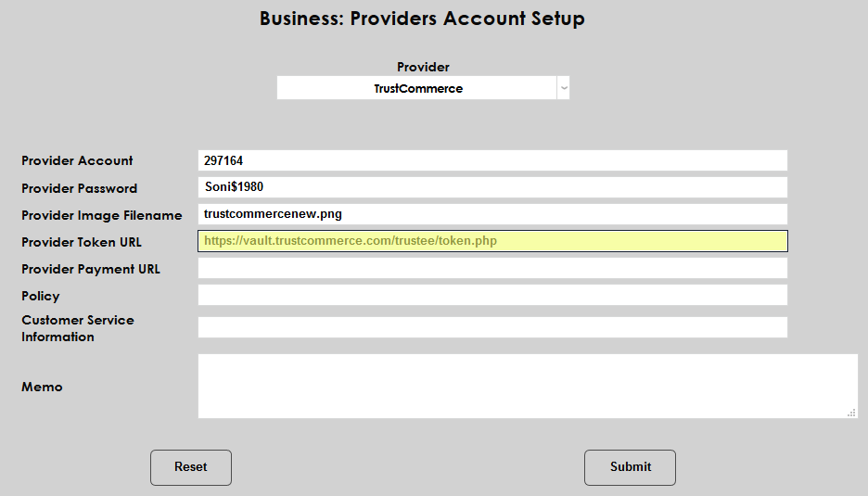The image size is (868, 496).
Task: Click the Policy label text
Action: (41, 296)
